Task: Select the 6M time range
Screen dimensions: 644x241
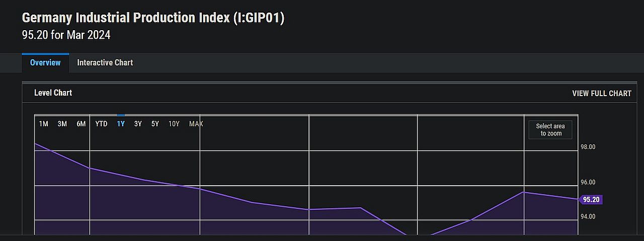Action: [x=81, y=124]
